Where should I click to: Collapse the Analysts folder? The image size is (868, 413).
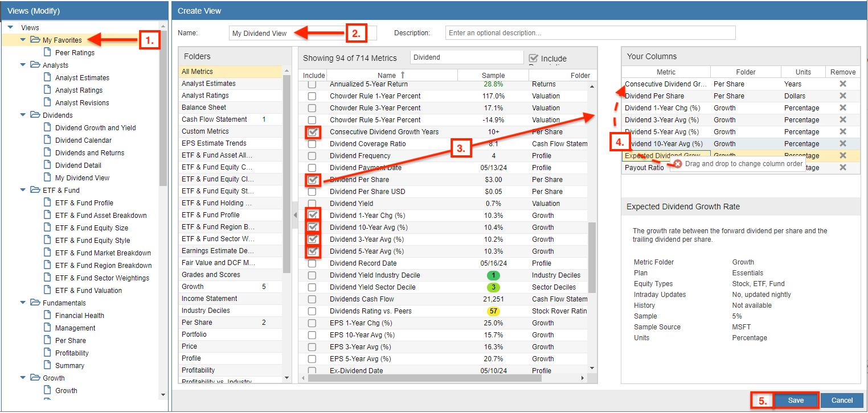23,65
